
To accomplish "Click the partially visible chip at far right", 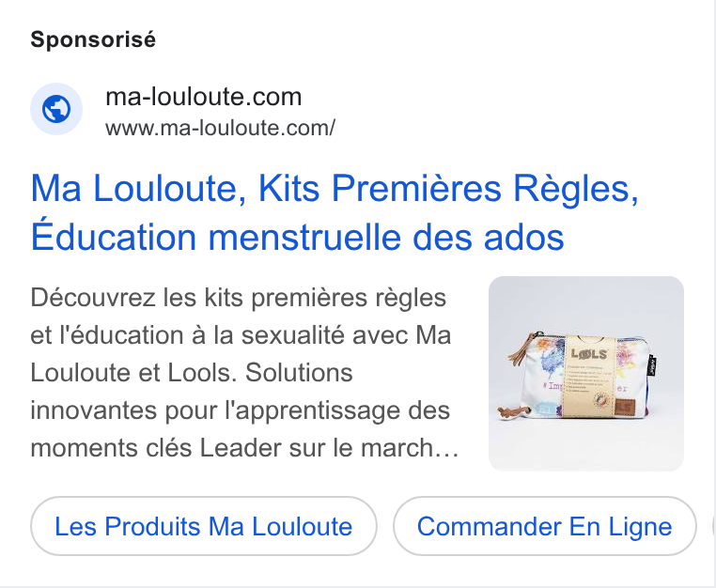I will coord(714,526).
